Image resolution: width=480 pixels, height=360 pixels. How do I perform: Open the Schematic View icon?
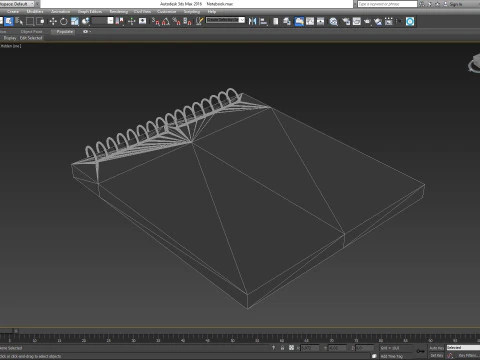point(321,21)
